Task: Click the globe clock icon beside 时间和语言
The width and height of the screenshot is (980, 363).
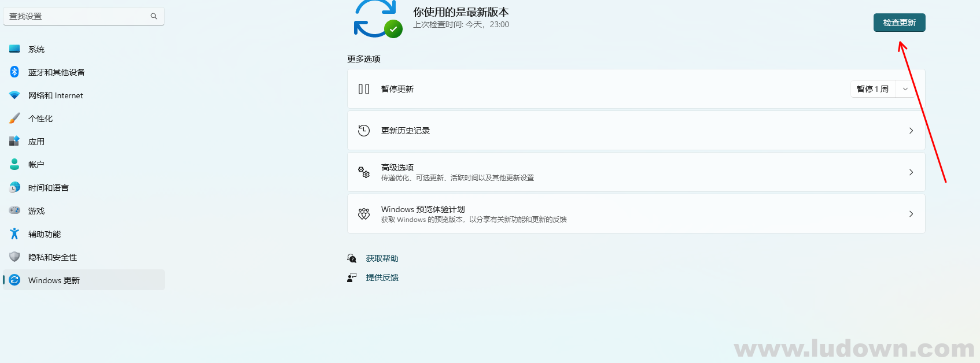Action: point(14,187)
